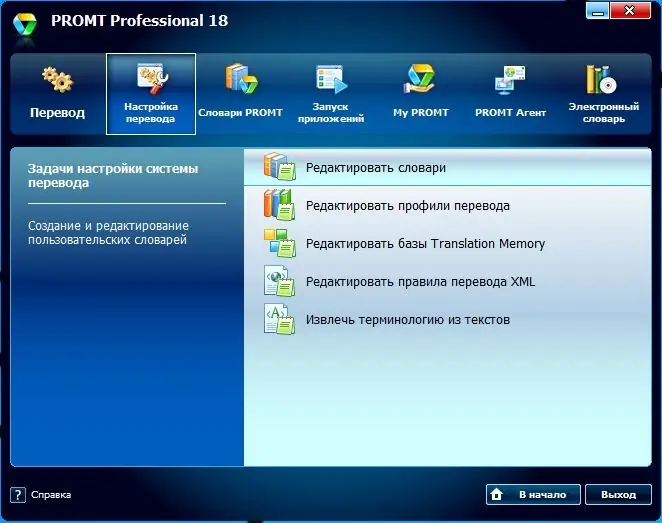This screenshot has width=662, height=523.
Task: Open Редактировать словари task
Action: click(448, 167)
